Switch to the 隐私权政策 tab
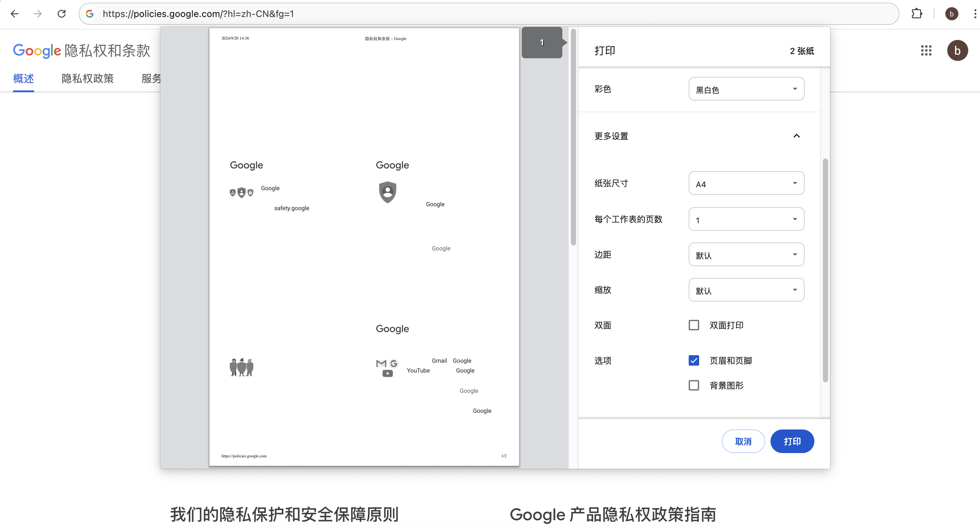 point(87,78)
